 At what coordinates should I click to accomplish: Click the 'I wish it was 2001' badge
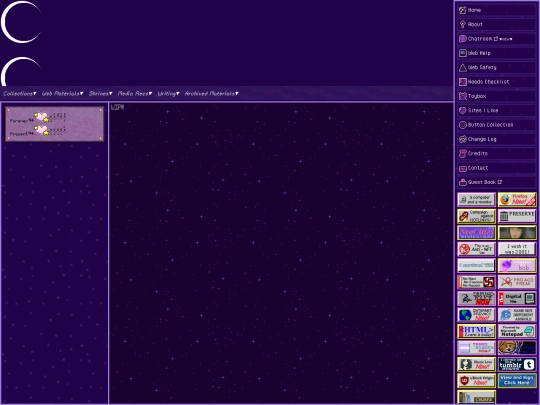pos(517,249)
